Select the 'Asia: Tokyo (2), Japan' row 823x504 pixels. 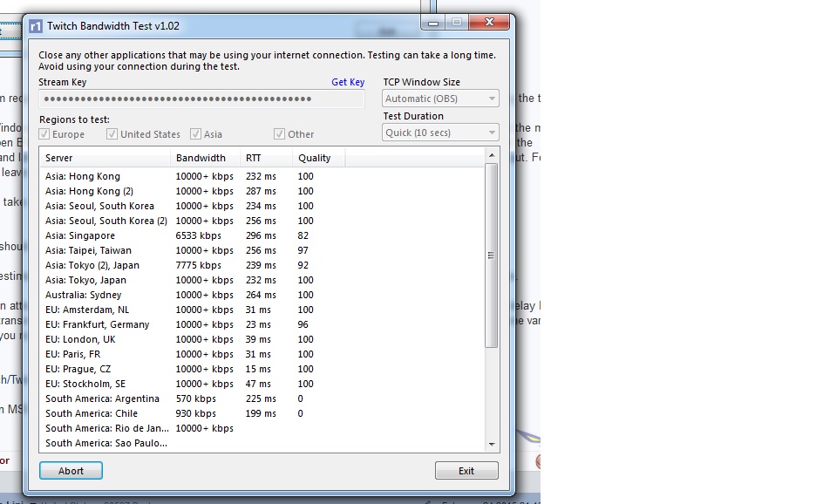[x=262, y=265]
